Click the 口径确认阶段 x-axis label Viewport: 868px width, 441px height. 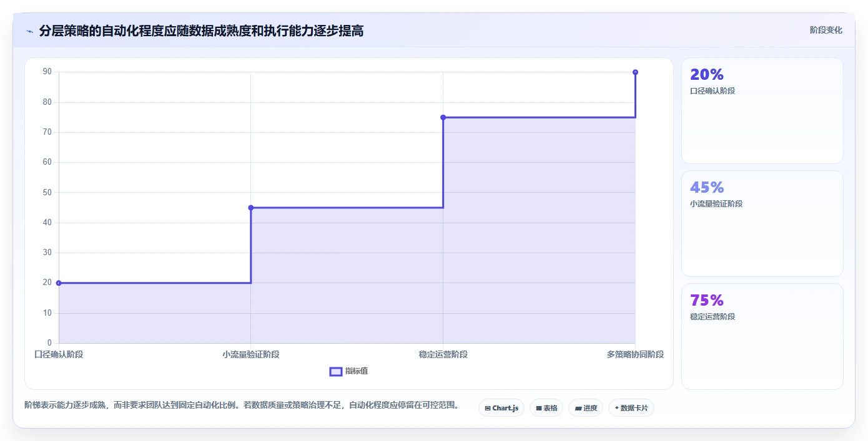[x=59, y=355]
